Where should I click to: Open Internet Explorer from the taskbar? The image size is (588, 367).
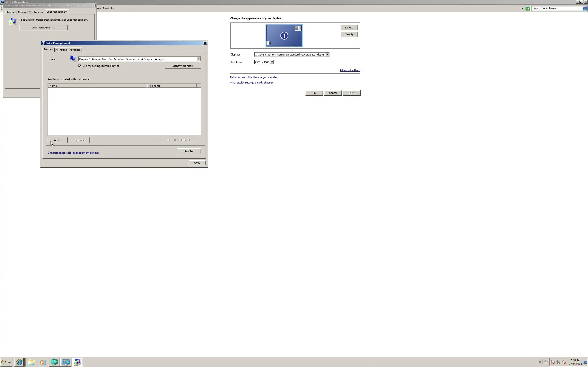click(19, 362)
